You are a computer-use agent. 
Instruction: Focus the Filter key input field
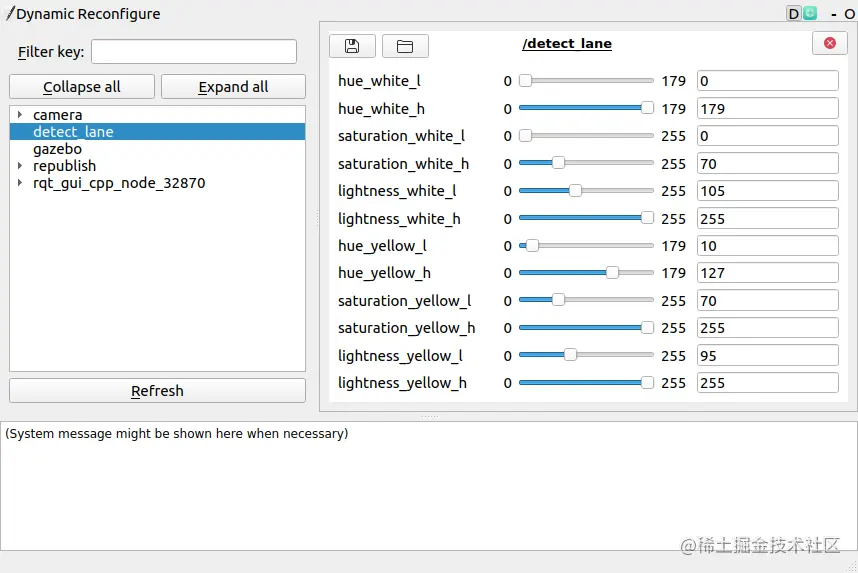pos(194,52)
